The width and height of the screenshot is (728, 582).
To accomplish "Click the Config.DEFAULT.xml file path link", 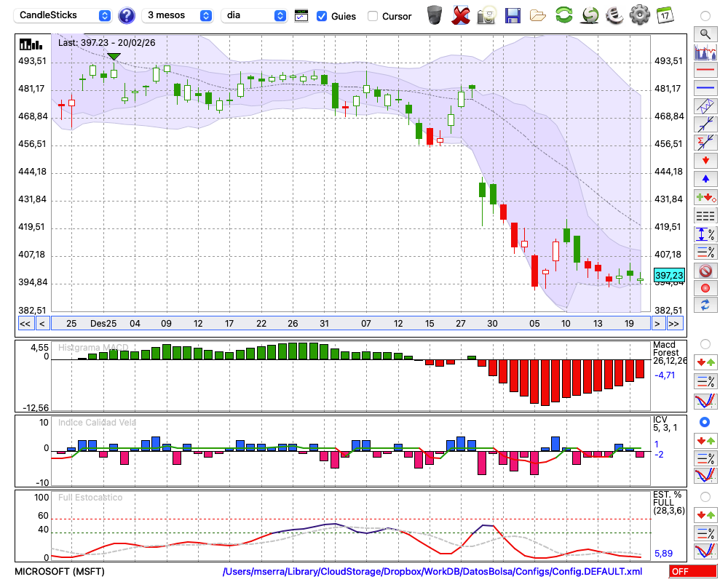I will pos(432,571).
